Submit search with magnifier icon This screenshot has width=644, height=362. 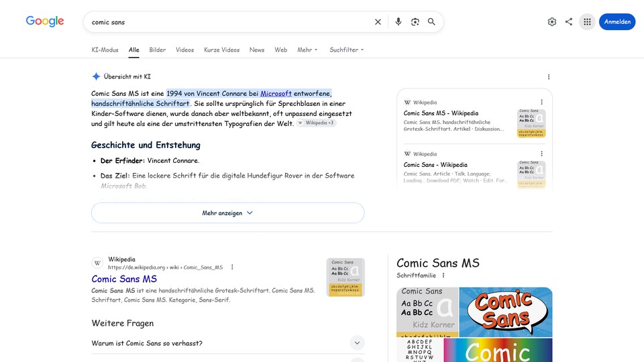431,21
